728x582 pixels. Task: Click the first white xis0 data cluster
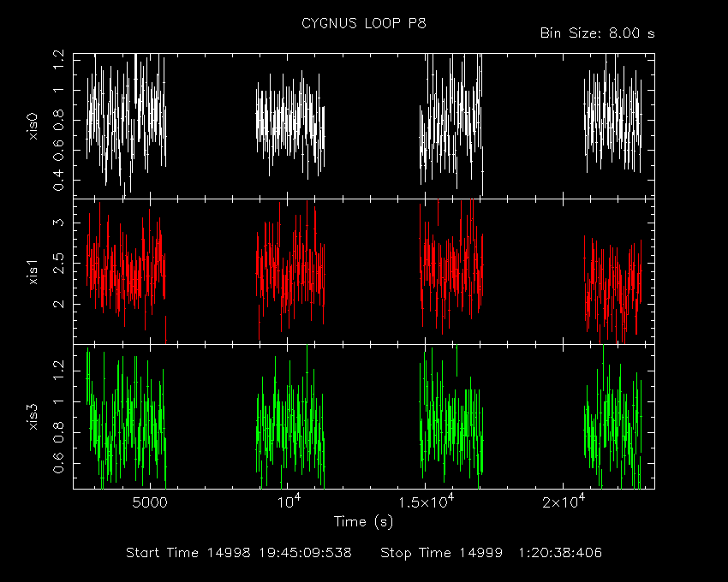click(x=126, y=125)
